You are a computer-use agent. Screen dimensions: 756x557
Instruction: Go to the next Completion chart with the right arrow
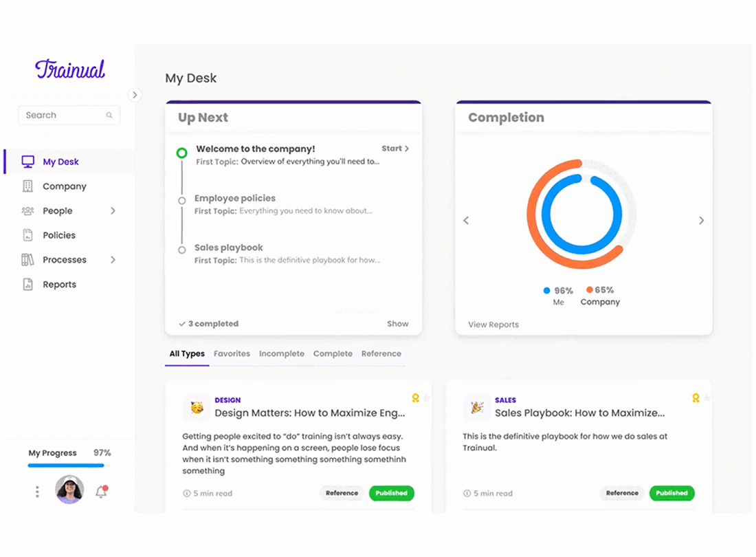tap(702, 220)
